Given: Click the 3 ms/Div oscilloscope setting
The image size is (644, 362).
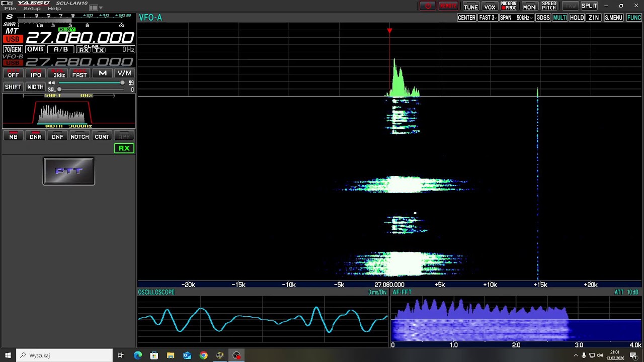Looking at the screenshot, I should pos(377,292).
